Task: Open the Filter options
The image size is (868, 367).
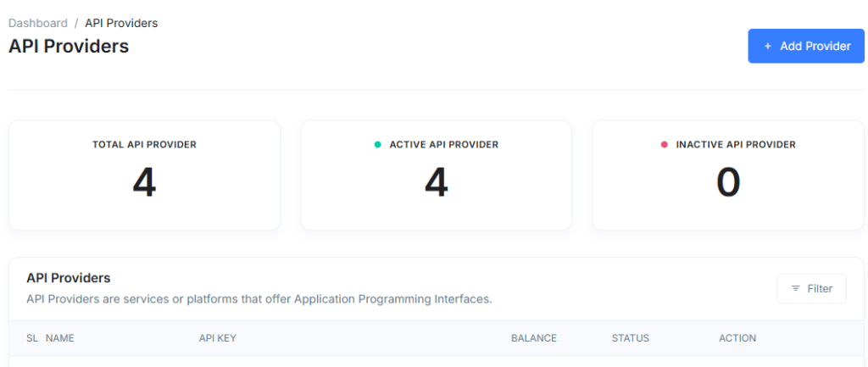Action: tap(811, 289)
